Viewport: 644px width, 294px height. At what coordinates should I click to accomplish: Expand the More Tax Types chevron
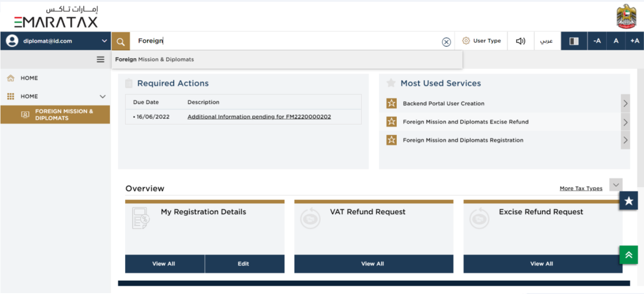[616, 185]
